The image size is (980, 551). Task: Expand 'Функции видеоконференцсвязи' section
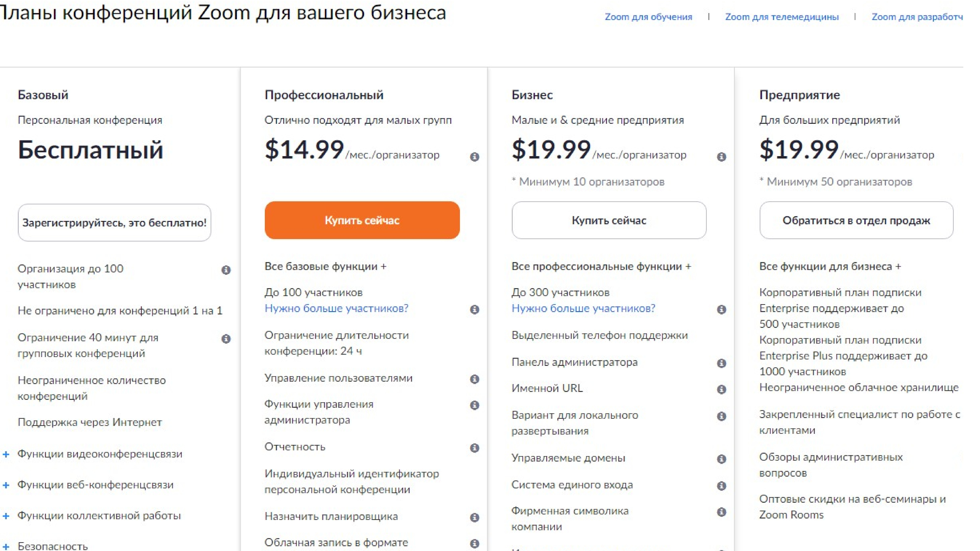click(6, 454)
